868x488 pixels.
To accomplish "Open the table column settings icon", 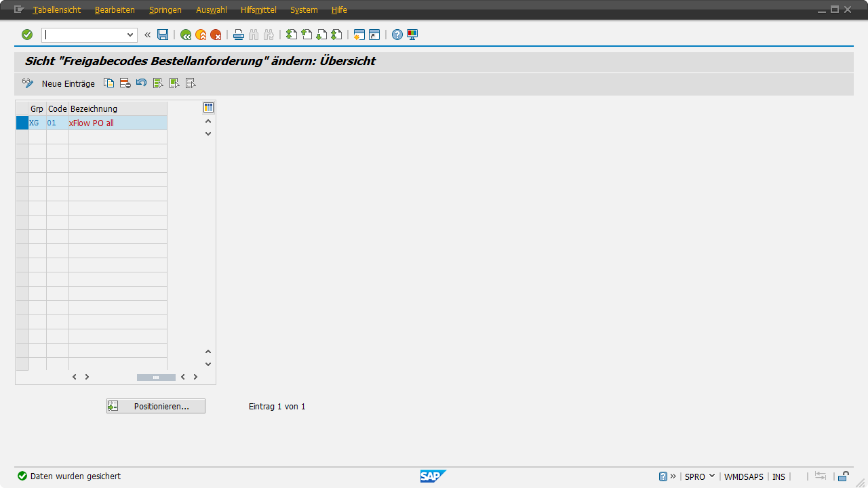I will point(208,108).
